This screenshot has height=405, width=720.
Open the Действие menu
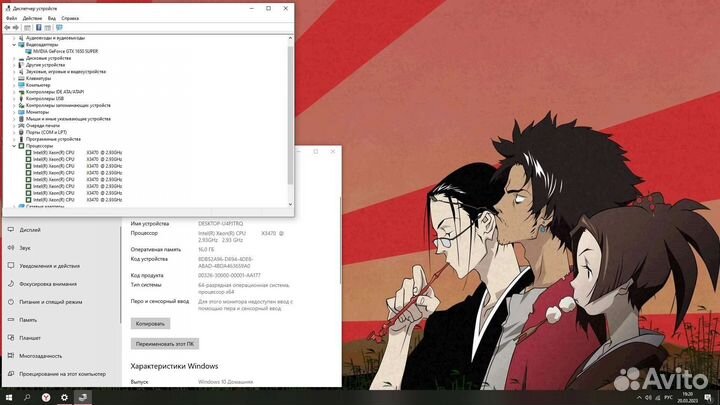coord(32,18)
